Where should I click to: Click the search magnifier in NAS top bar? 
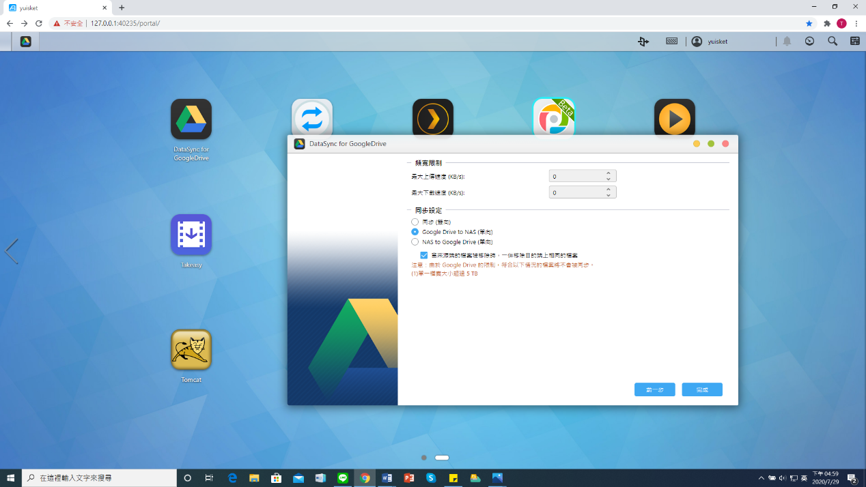832,41
